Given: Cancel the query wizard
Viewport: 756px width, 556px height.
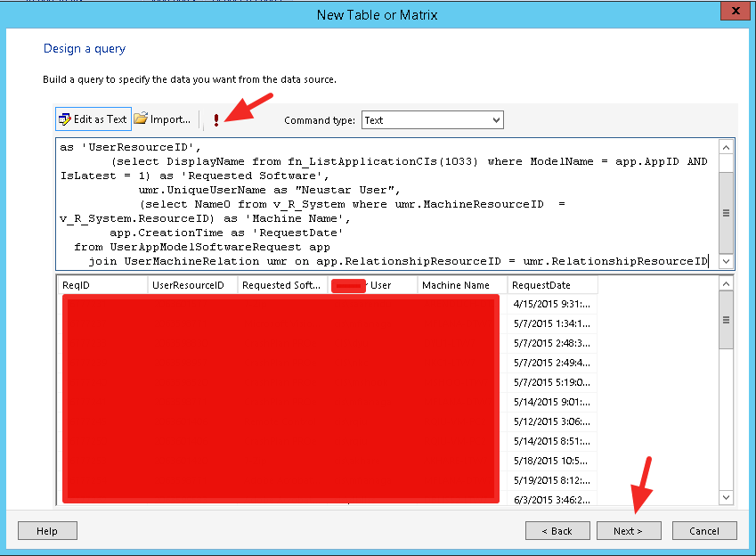Looking at the screenshot, I should [704, 531].
